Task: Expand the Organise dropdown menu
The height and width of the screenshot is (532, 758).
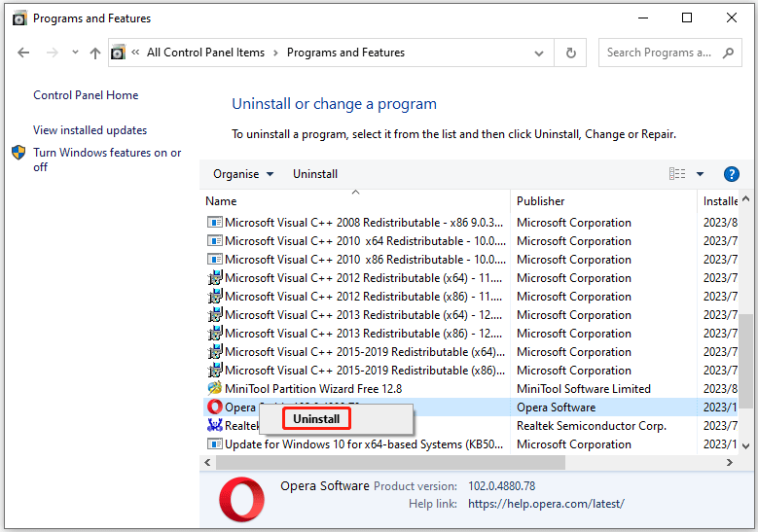Action: point(243,174)
